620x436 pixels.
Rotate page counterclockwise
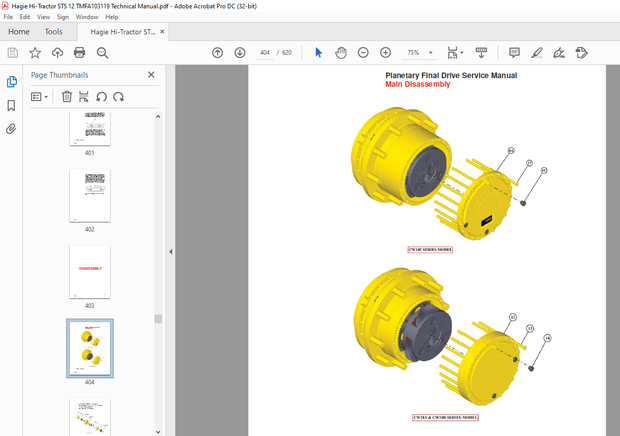click(101, 97)
